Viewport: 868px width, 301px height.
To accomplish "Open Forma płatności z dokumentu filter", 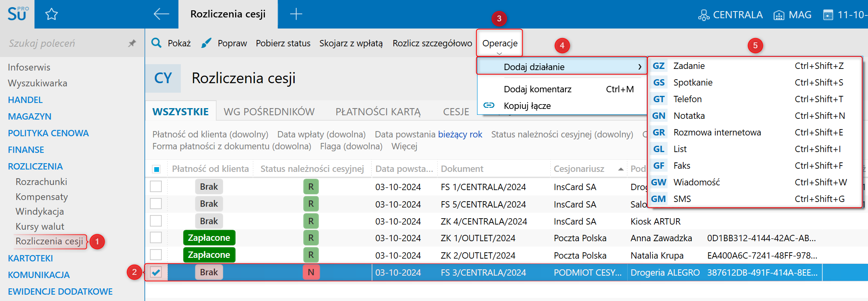I will point(232,146).
